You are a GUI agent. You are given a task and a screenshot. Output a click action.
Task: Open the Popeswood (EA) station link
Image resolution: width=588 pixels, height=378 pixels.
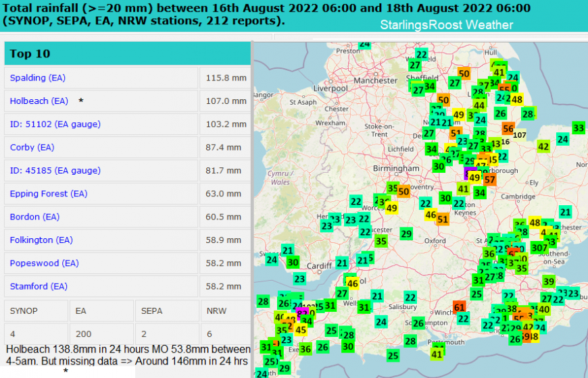[x=44, y=263]
